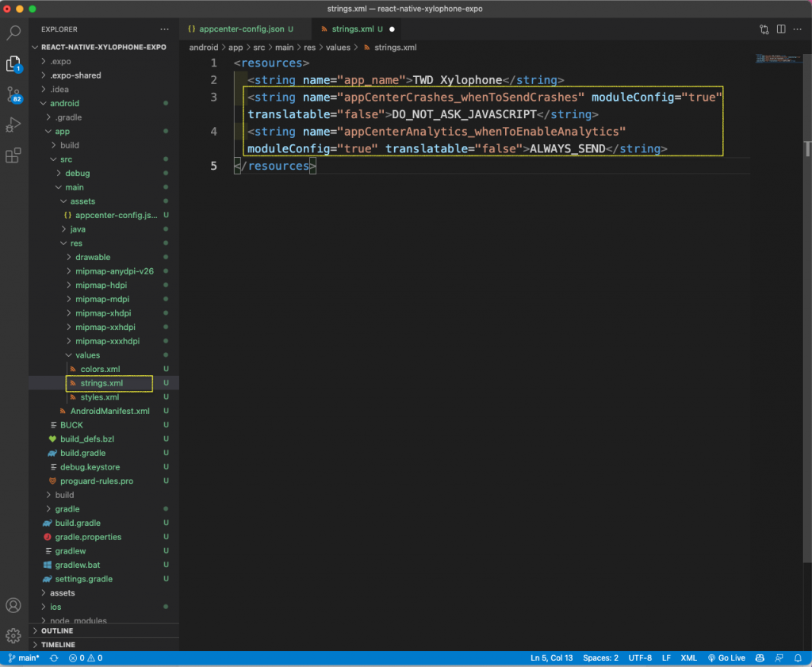Open build_defs.bzl file
The height and width of the screenshot is (667, 812).
(104, 439)
